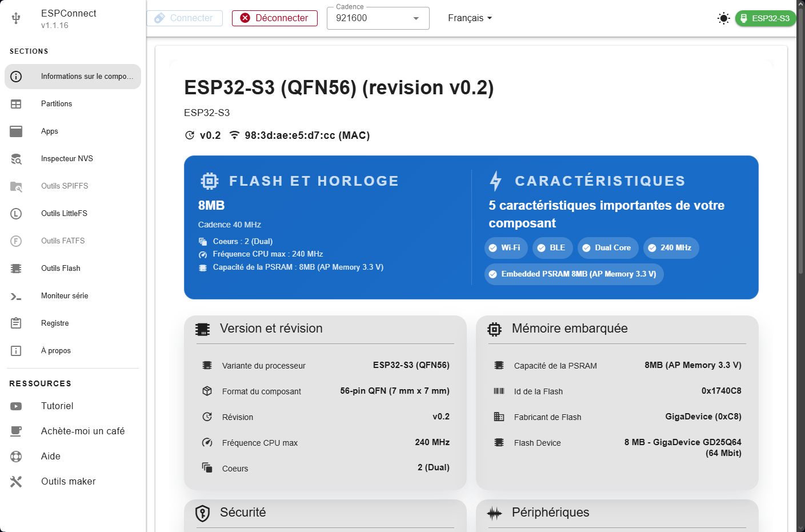Open the Moniteur série section
Image resolution: width=805 pixels, height=532 pixels.
[73, 296]
